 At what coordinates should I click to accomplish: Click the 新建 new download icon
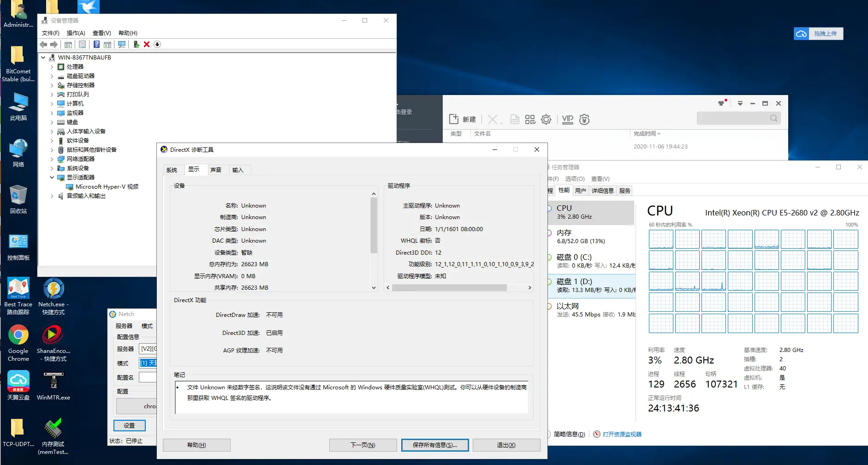(462, 119)
